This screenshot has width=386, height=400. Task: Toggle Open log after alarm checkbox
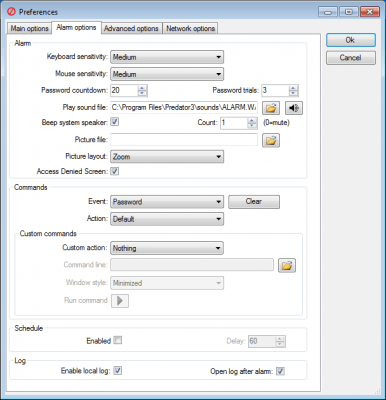coord(280,371)
